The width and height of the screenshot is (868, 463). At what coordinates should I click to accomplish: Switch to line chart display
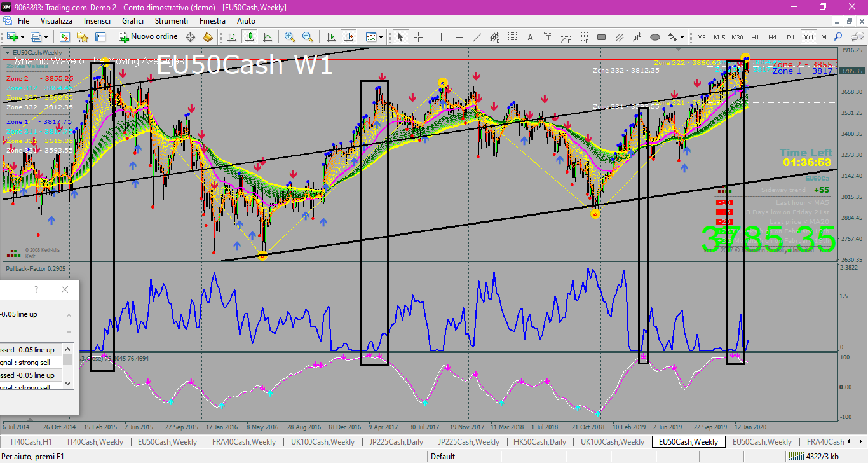[x=268, y=37]
